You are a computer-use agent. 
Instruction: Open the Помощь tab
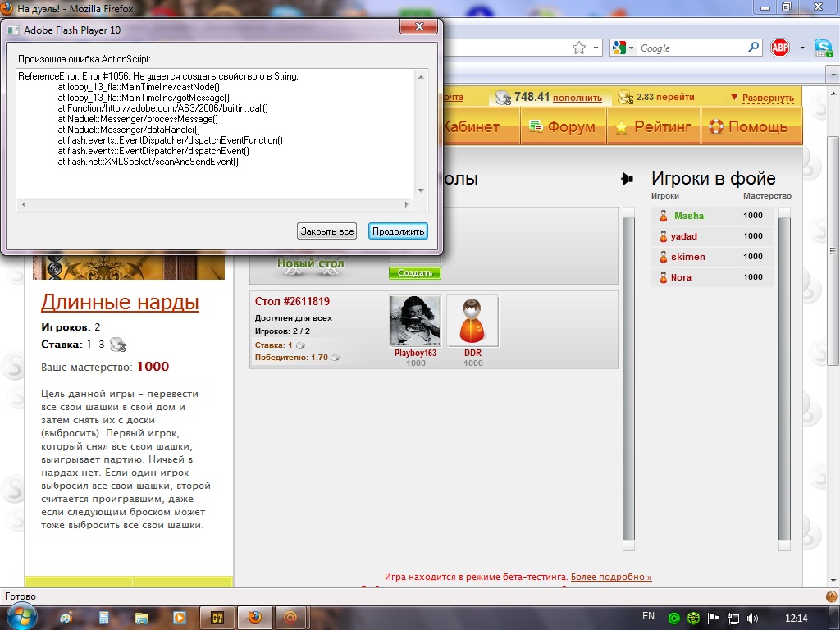pyautogui.click(x=748, y=127)
